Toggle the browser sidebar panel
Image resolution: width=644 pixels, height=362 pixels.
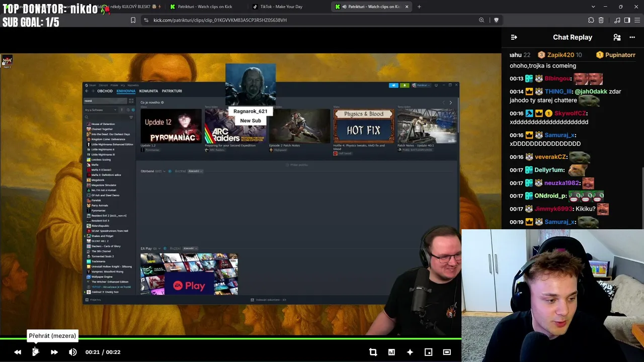click(627, 20)
